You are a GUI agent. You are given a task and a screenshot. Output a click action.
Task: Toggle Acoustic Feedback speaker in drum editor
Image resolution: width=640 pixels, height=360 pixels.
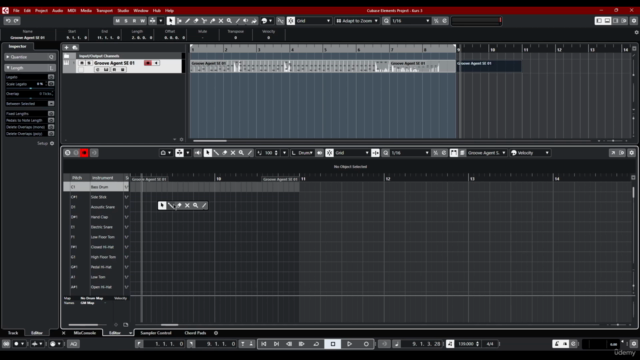[x=198, y=153]
